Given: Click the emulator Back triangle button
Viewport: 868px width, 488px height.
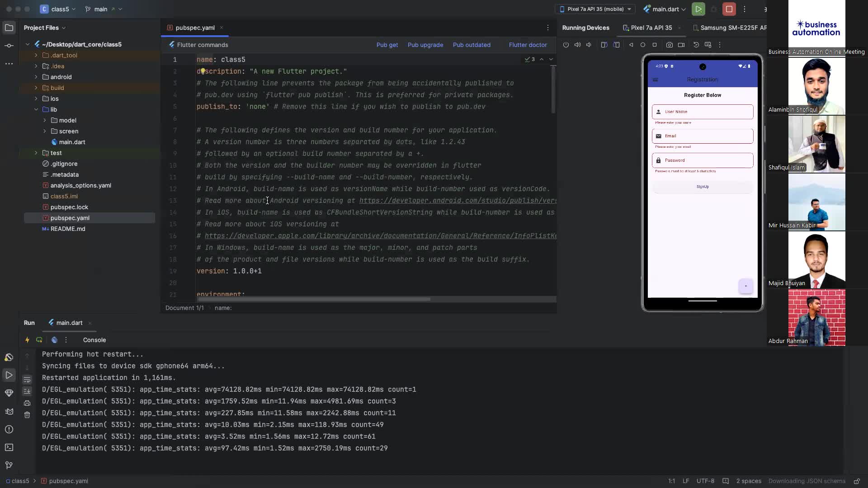Looking at the screenshot, I should click(631, 45).
